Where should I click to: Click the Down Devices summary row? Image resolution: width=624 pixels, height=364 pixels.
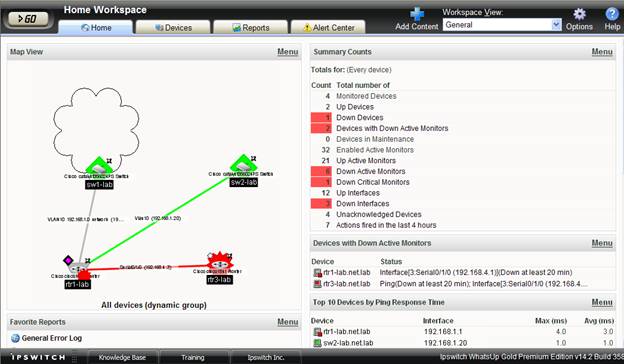pos(462,117)
